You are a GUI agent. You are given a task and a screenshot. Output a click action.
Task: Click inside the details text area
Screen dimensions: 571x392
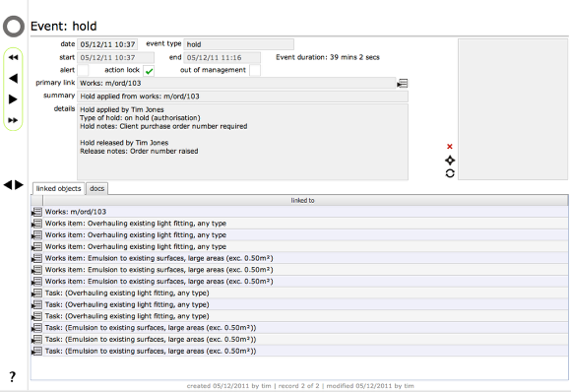[242, 142]
